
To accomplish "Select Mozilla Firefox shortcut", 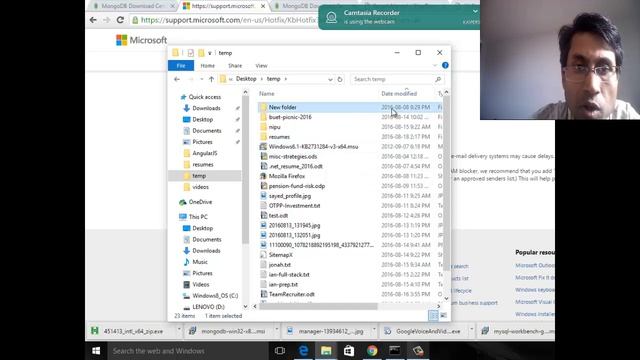I will coord(287,176).
